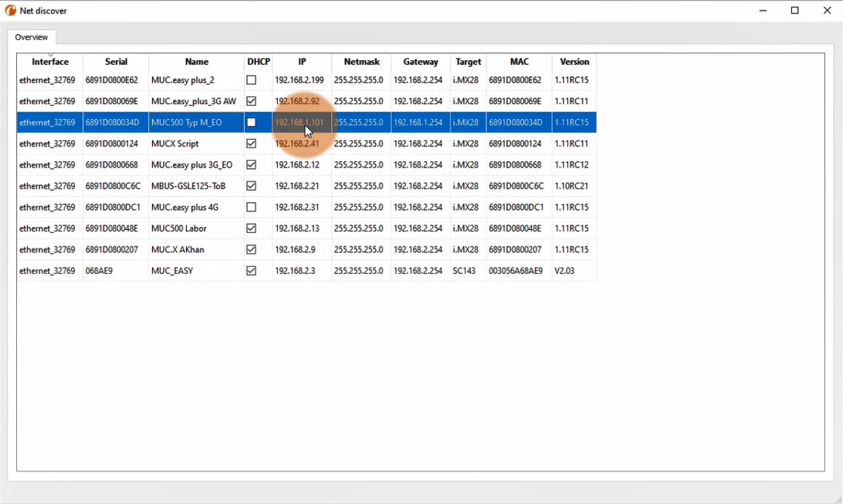The image size is (843, 504).
Task: Enable DHCP for MUC.easy plus_2
Action: [251, 79]
